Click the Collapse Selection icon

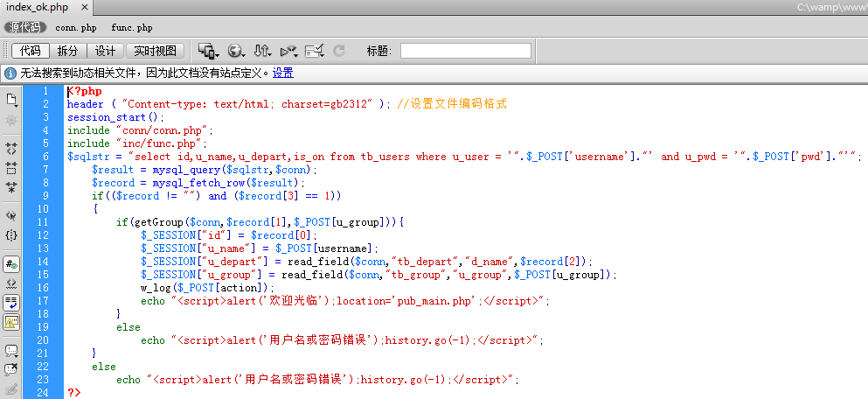(11, 167)
